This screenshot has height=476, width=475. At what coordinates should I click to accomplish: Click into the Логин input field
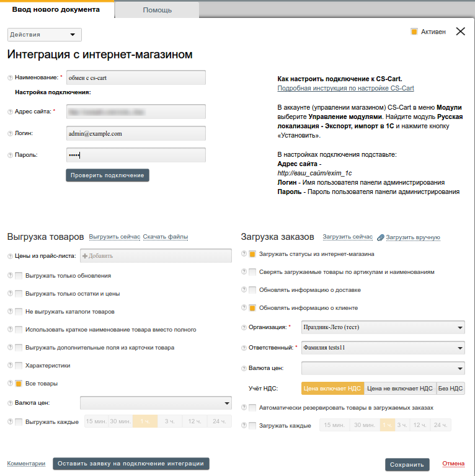pos(135,133)
